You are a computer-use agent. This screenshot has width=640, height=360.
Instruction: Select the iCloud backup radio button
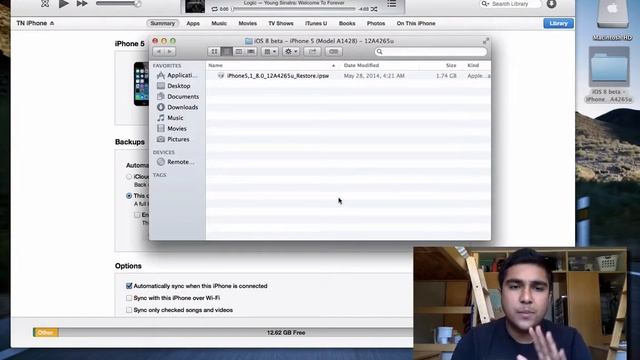click(x=129, y=177)
